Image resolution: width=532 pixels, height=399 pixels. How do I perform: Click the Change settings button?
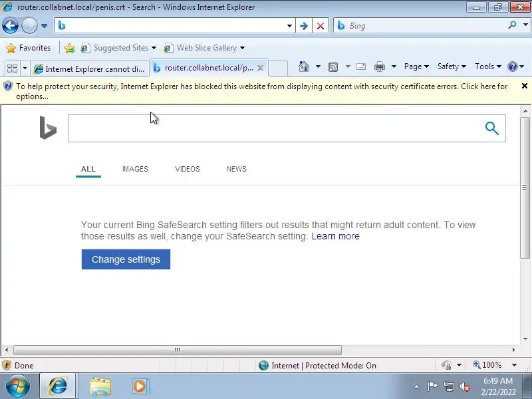tap(126, 259)
